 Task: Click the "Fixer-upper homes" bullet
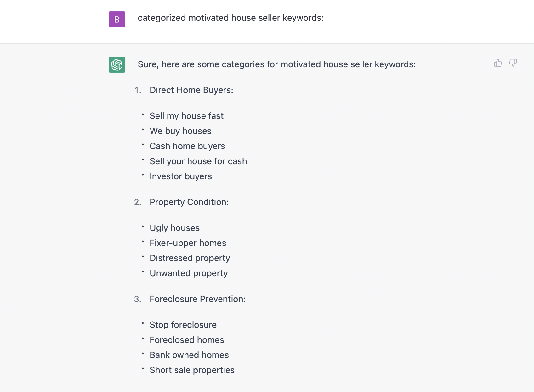pos(188,243)
